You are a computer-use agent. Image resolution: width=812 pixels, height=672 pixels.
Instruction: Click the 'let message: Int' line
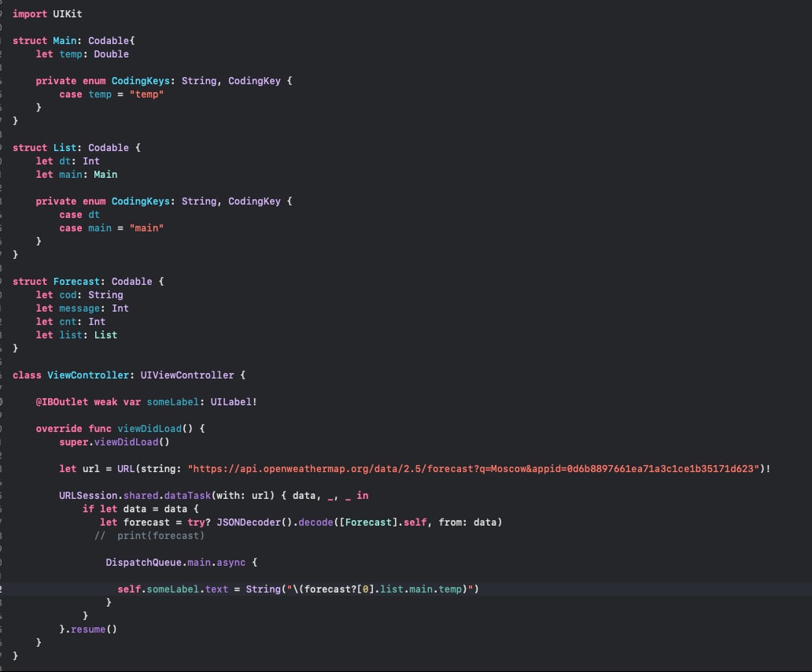(83, 308)
